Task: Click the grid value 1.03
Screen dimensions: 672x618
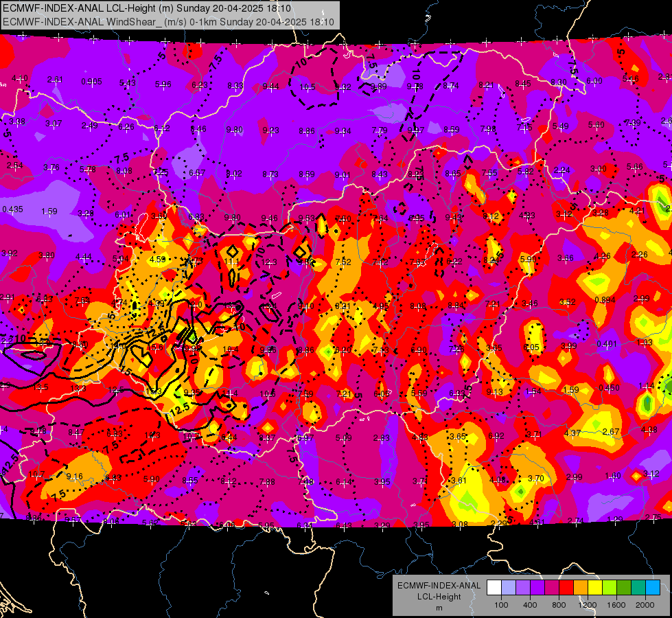Action: (x=645, y=342)
